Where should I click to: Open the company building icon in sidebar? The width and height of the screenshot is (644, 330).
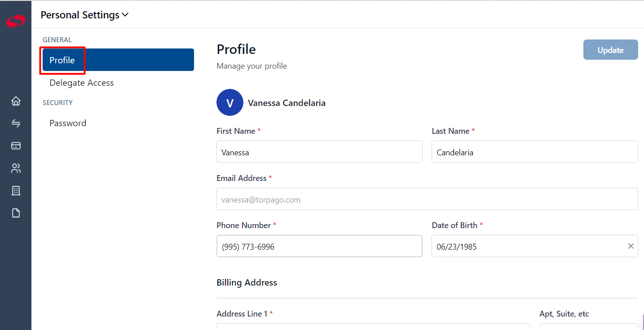(16, 191)
